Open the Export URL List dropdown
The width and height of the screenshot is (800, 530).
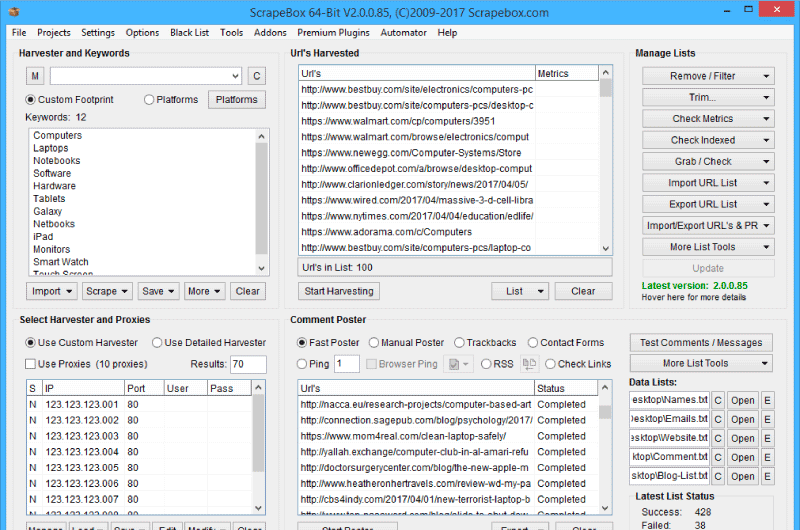click(708, 205)
